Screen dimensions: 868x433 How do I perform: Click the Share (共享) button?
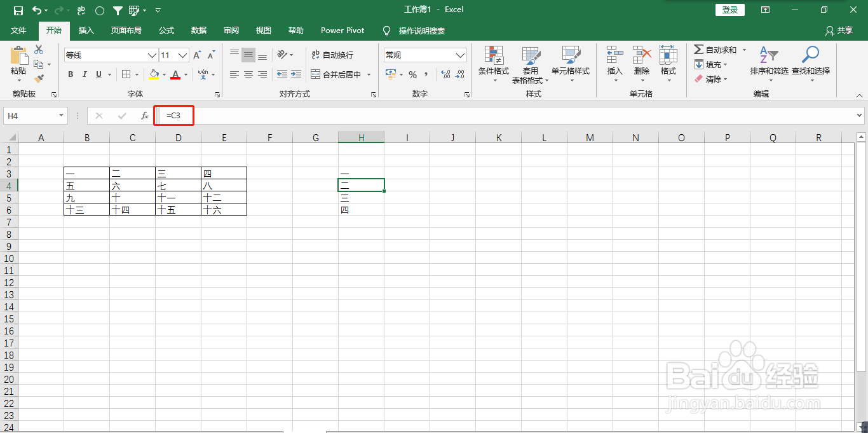click(x=839, y=31)
